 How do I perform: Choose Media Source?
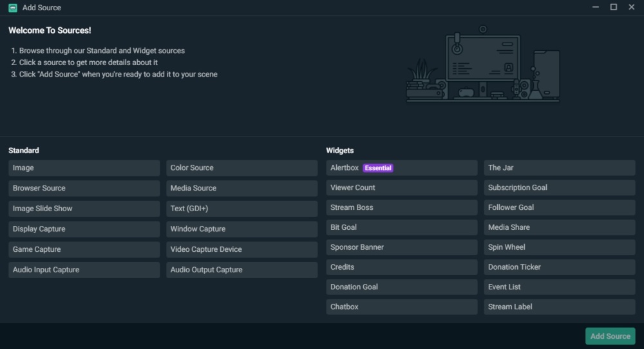[x=241, y=188]
